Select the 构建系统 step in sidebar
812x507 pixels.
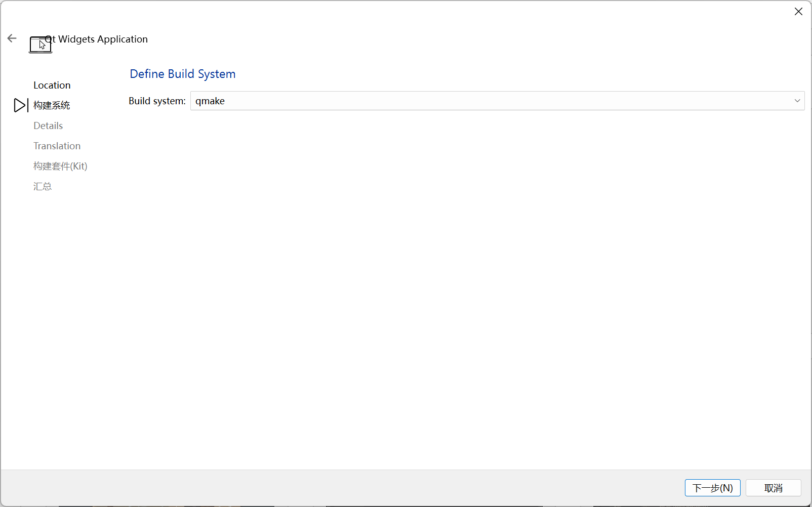52,105
